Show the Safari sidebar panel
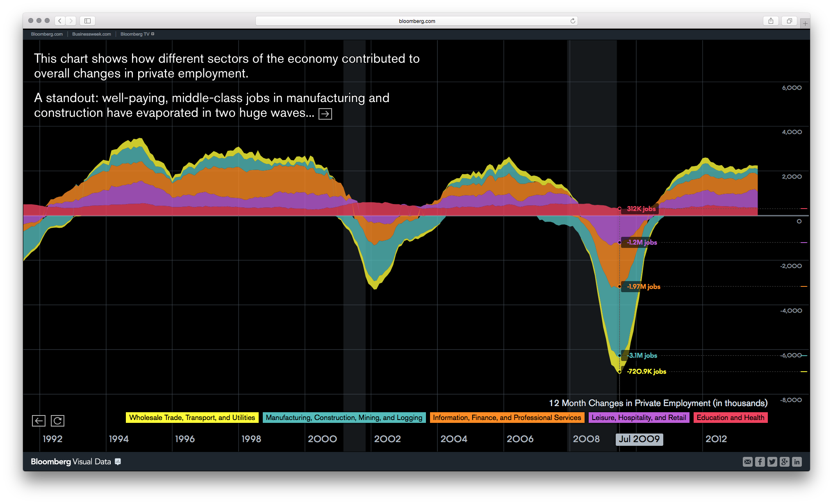Viewport: 833px width, 504px height. 87,20
